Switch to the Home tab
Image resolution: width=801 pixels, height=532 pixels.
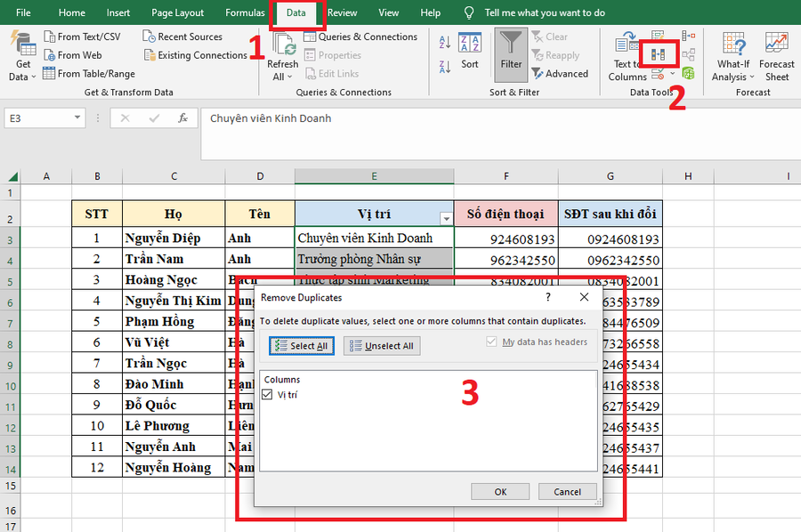tap(71, 12)
